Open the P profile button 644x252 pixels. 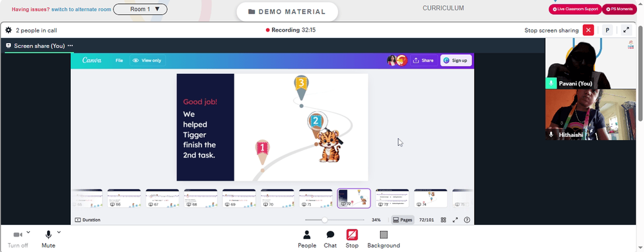point(607,30)
